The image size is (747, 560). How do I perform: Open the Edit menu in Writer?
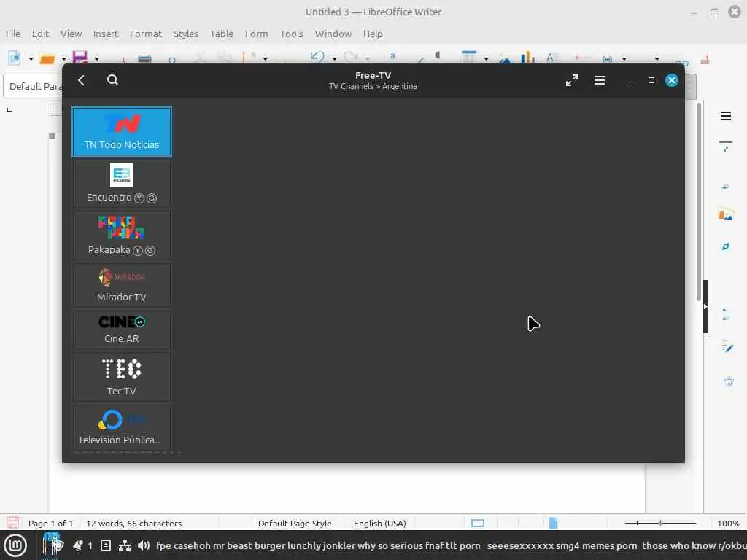pos(40,34)
